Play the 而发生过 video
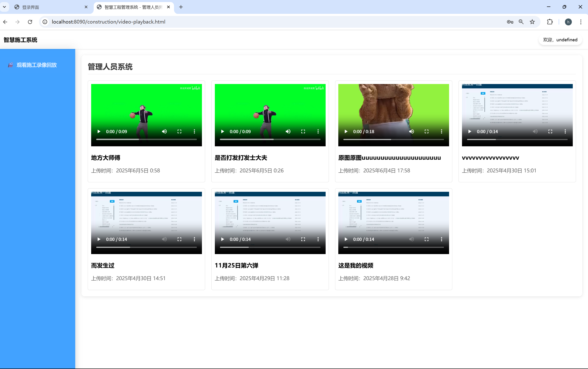The width and height of the screenshot is (588, 369). pos(99,239)
